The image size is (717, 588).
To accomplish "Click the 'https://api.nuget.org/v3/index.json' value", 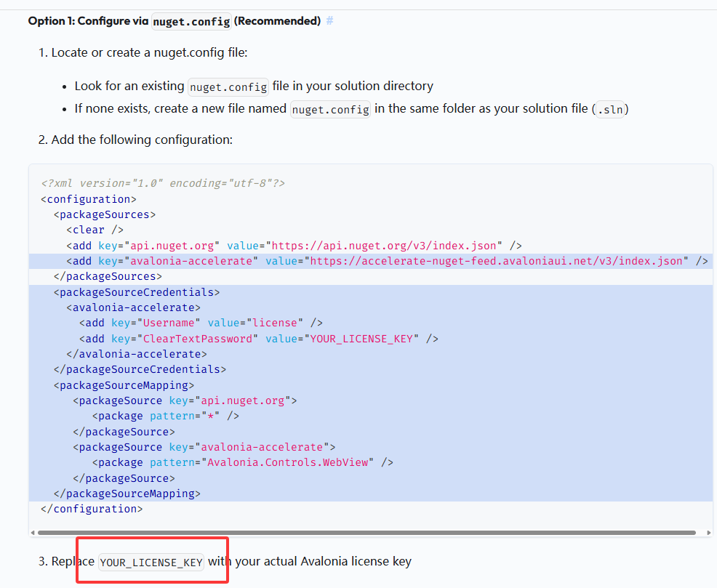I will [384, 246].
